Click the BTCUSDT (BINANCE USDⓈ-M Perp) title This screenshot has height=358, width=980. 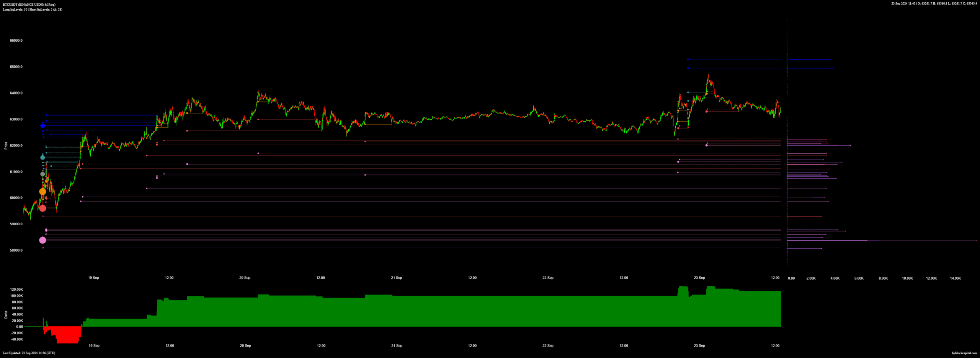pyautogui.click(x=29, y=5)
